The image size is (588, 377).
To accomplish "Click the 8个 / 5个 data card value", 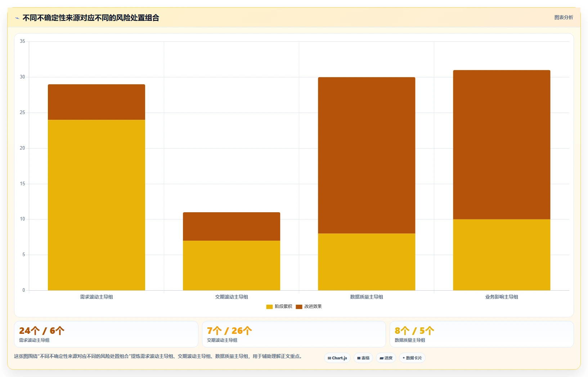I will (414, 331).
